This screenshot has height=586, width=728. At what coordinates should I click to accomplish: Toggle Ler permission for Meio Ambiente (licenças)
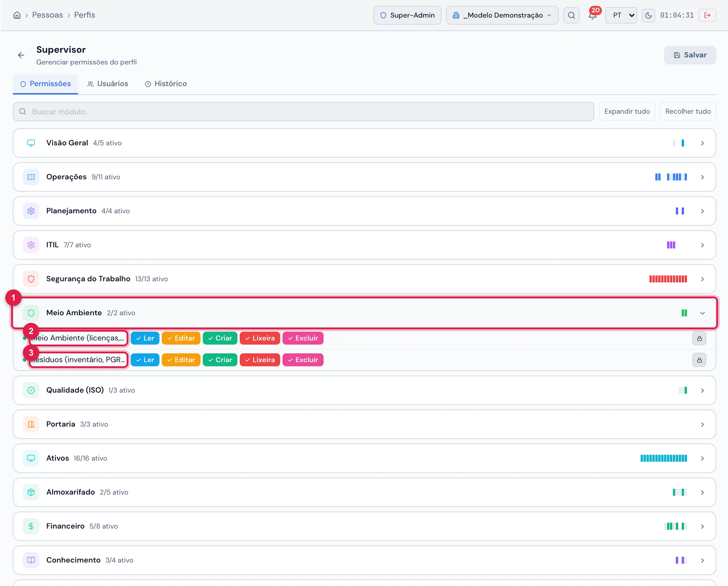point(145,338)
